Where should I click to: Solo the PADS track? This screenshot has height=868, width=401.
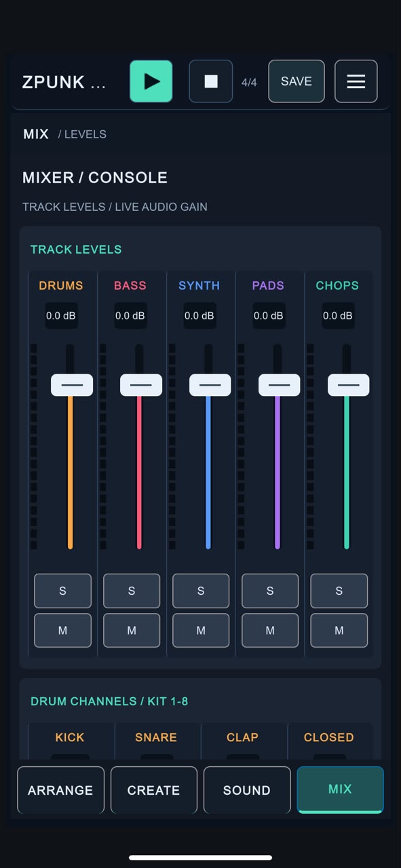tap(270, 591)
